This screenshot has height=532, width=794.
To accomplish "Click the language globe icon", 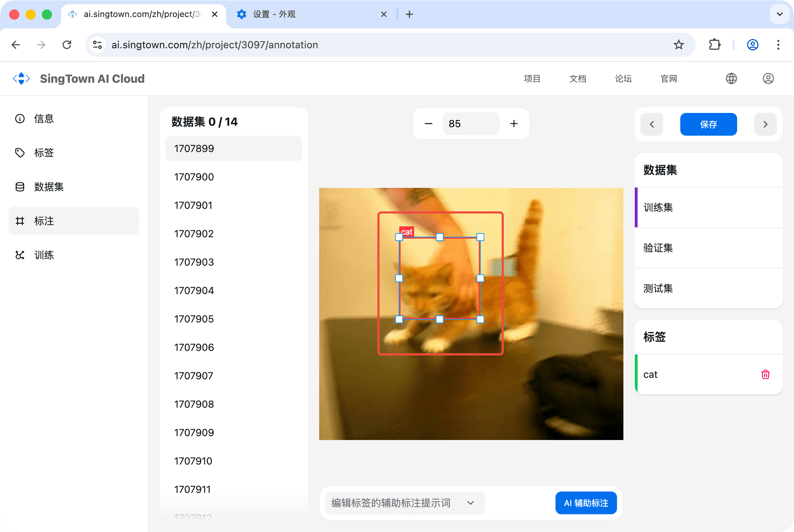I will [731, 78].
